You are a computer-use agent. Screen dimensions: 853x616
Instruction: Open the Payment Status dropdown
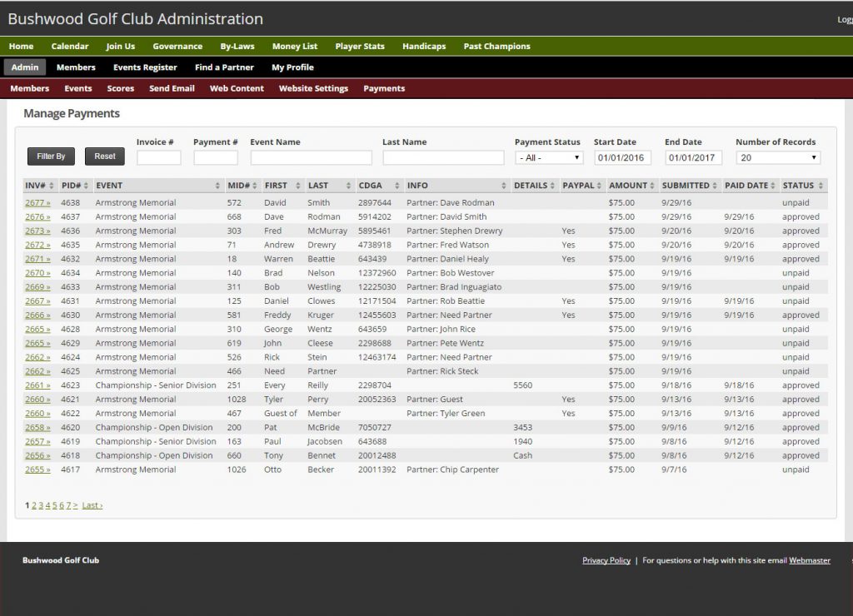[549, 157]
